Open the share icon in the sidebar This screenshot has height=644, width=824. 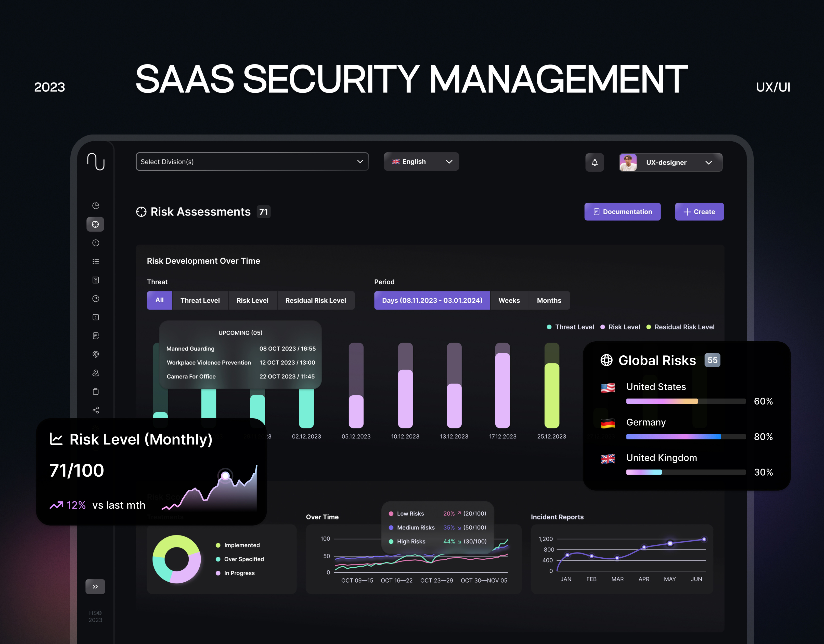pos(95,410)
